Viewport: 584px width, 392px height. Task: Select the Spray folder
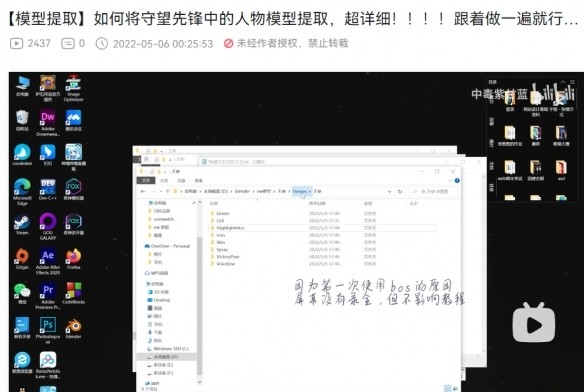[222, 249]
